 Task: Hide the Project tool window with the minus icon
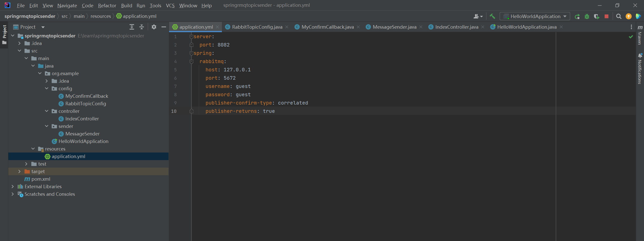point(164,27)
